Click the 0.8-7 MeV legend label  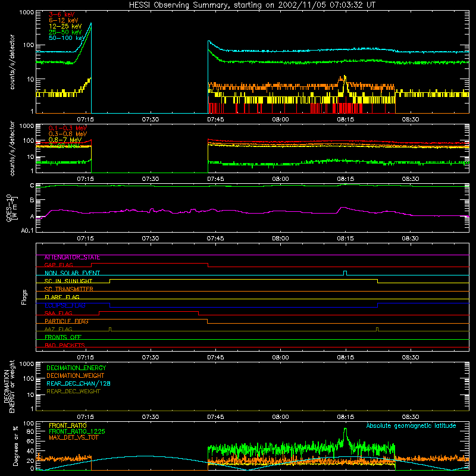65,140
